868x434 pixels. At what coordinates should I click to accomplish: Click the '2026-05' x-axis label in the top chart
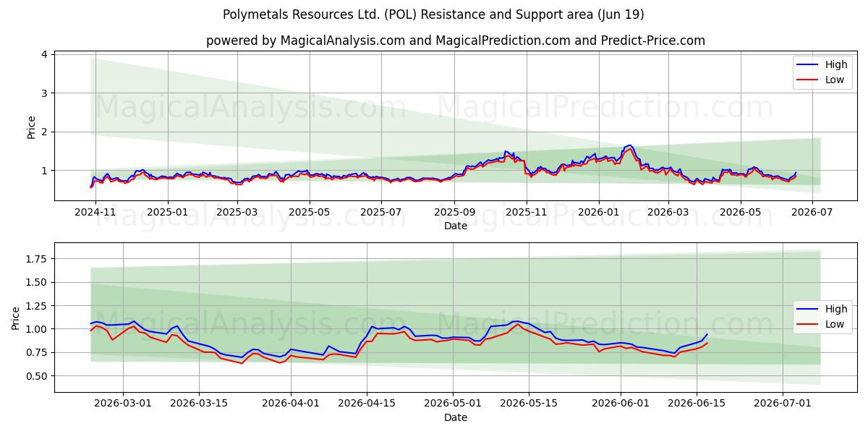tap(740, 212)
